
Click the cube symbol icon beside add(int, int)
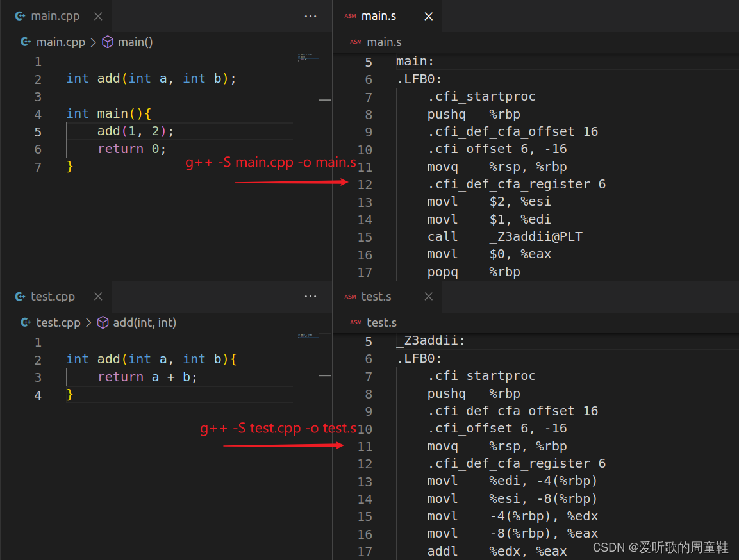[x=103, y=323]
